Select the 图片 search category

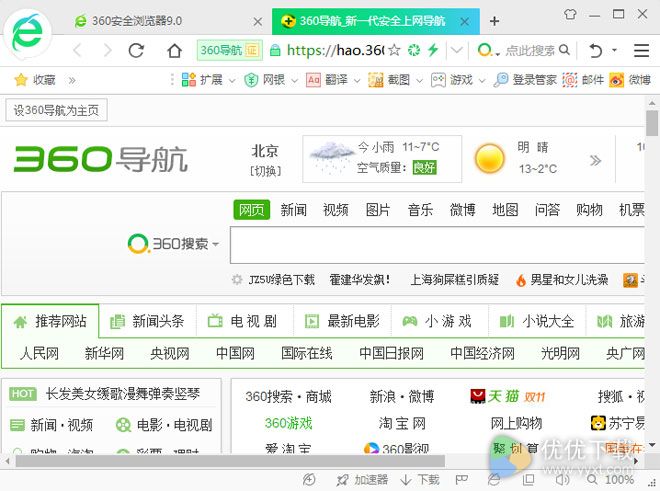pyautogui.click(x=378, y=209)
